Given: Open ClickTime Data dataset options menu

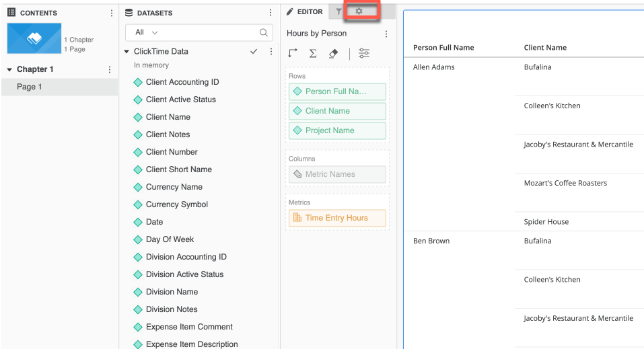Looking at the screenshot, I should pyautogui.click(x=271, y=51).
